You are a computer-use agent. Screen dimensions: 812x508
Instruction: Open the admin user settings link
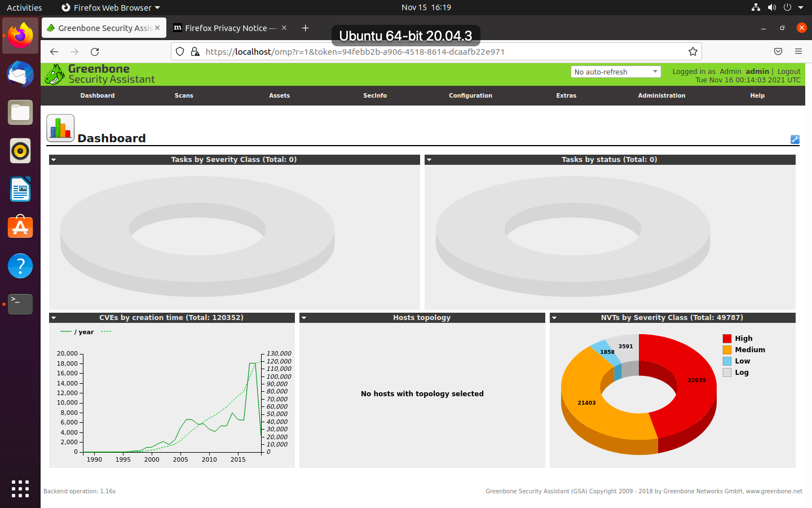point(757,71)
